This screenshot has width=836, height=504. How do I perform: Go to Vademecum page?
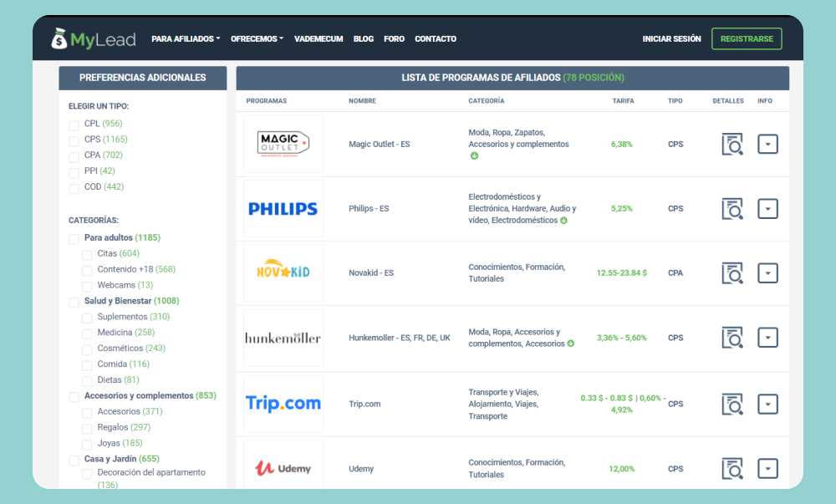point(319,39)
